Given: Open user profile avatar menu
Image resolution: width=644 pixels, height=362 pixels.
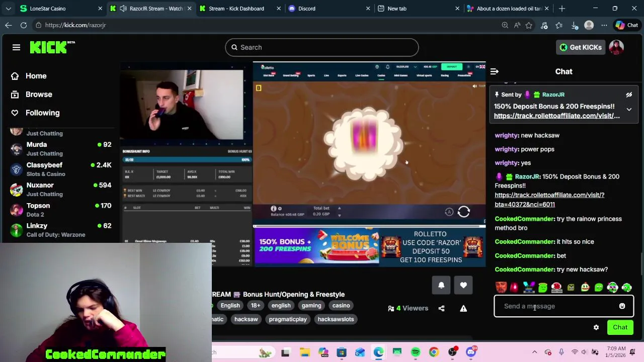Looking at the screenshot, I should (616, 47).
